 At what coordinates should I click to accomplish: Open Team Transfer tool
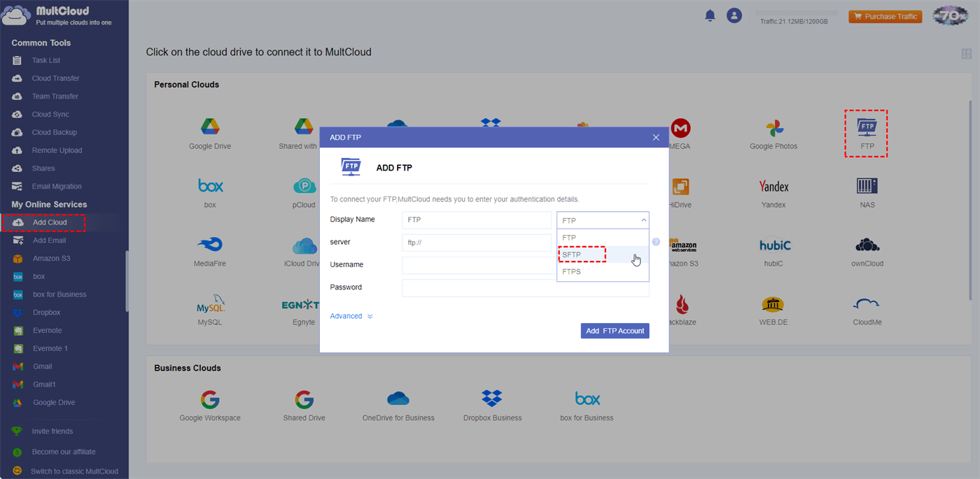tap(55, 96)
